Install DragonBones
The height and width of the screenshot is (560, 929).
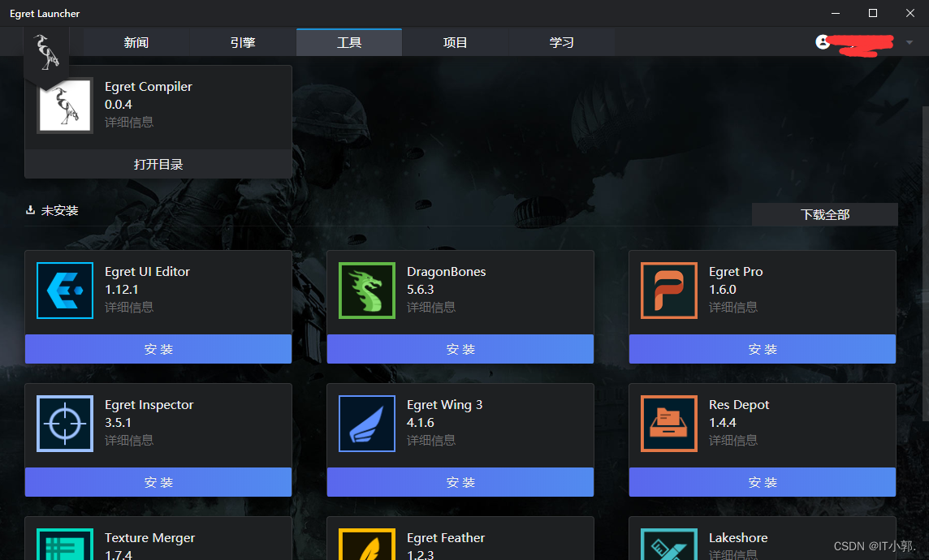(x=460, y=349)
